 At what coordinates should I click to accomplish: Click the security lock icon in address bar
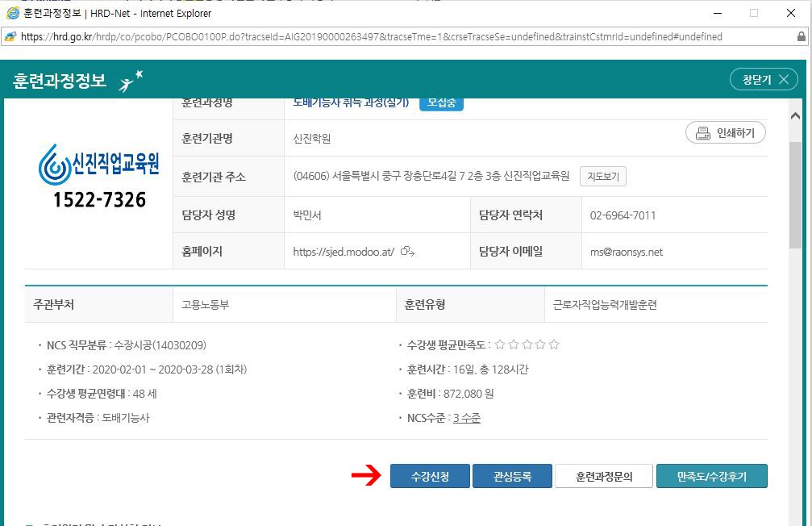tap(801, 36)
